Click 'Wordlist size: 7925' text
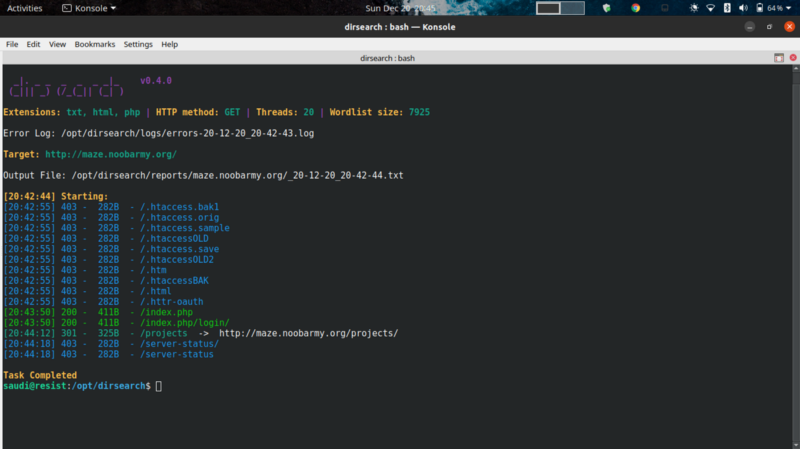The width and height of the screenshot is (800, 449). pos(380,112)
